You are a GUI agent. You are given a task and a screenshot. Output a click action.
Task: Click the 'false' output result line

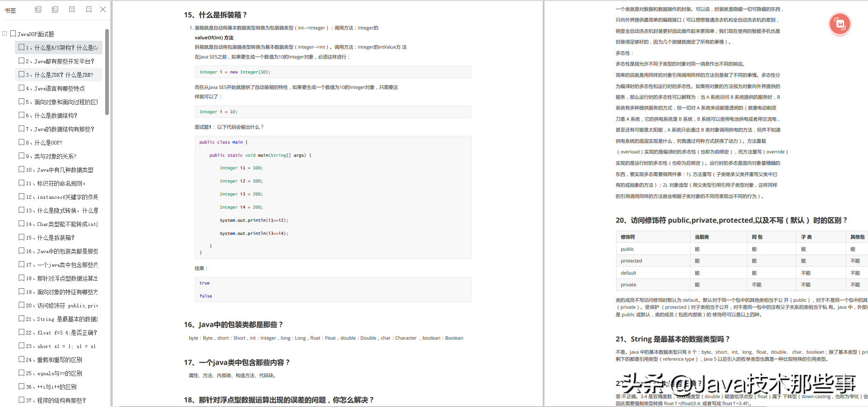pos(206,296)
